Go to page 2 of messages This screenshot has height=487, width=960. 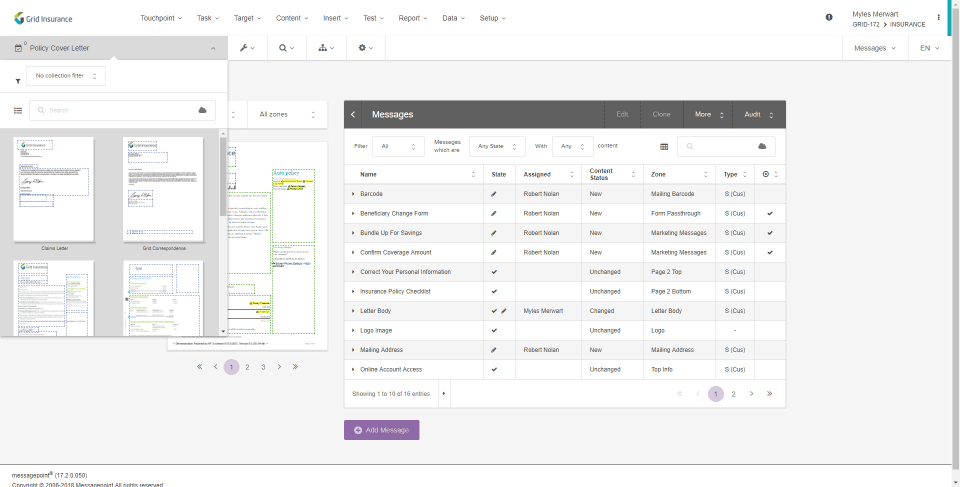tap(733, 394)
